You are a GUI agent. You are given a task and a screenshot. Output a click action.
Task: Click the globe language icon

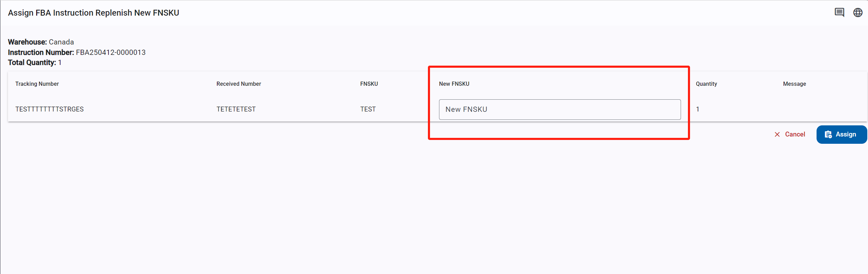(x=858, y=13)
